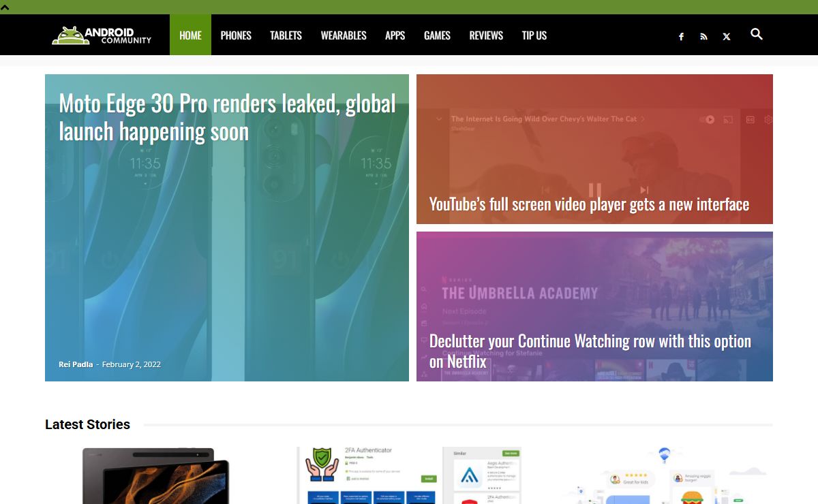Open the Reviews menu
Viewport: 818px width, 504px height.
[x=486, y=35]
